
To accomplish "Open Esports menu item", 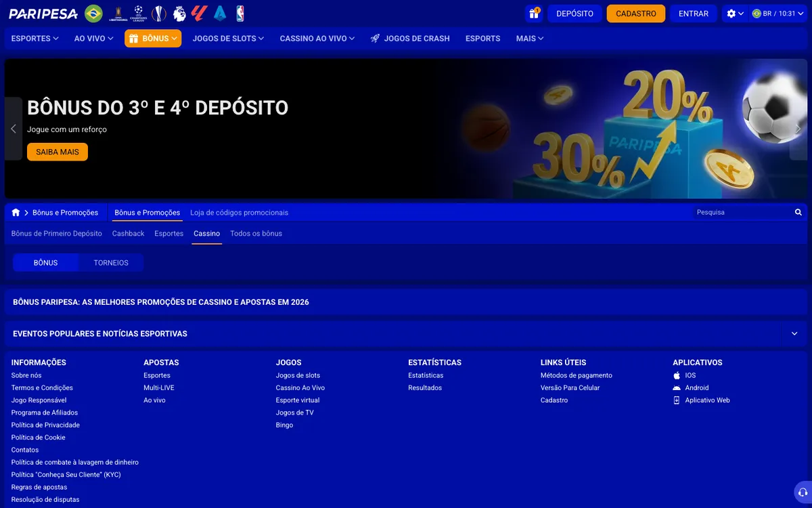I will 483,39.
